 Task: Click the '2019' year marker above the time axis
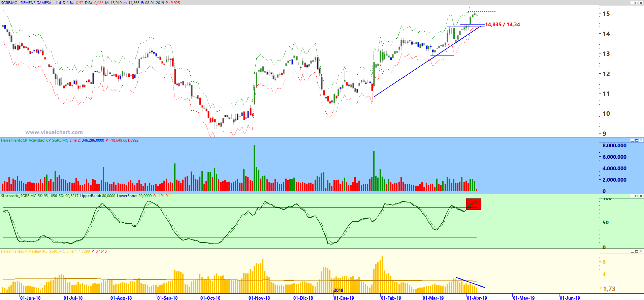[339, 291]
